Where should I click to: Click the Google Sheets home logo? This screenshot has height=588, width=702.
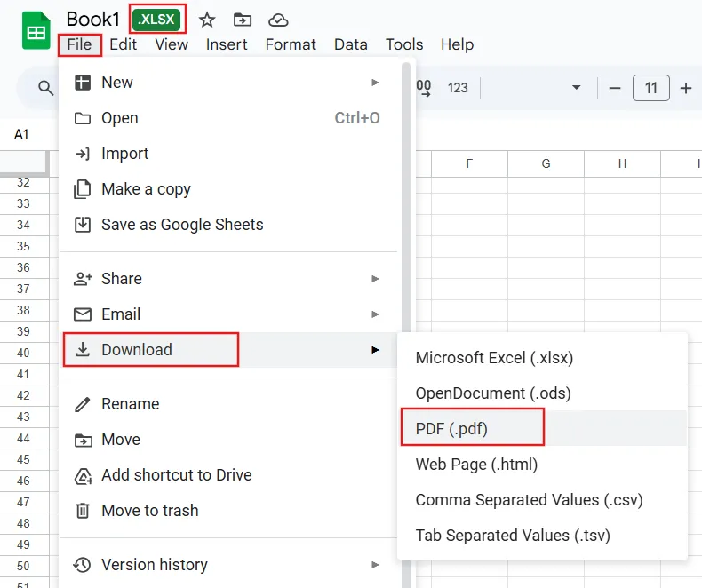[36, 30]
